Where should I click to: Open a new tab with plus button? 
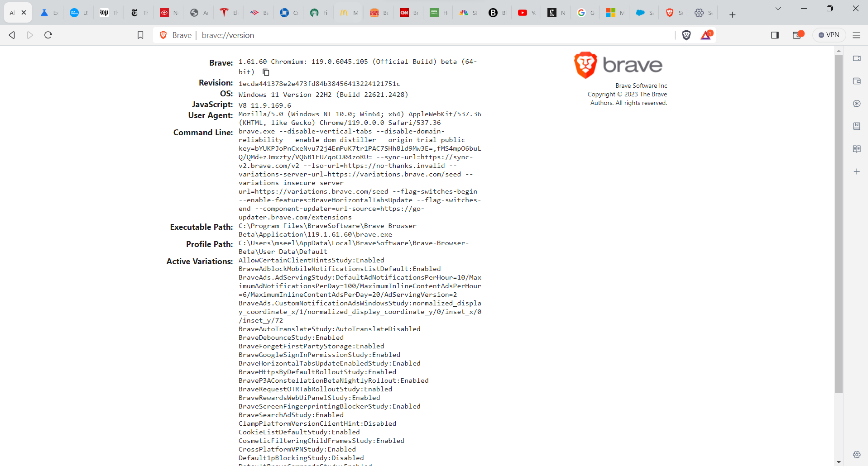(x=732, y=14)
